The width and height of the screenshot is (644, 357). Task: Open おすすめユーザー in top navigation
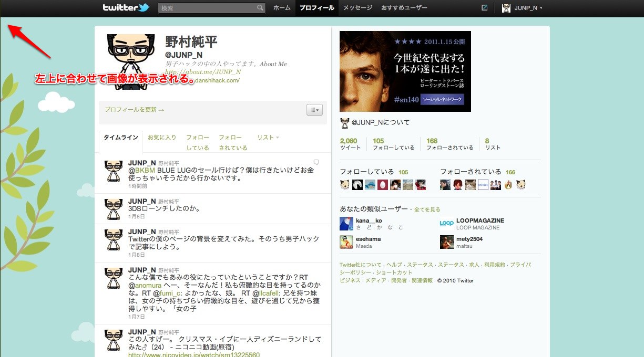[x=404, y=8]
